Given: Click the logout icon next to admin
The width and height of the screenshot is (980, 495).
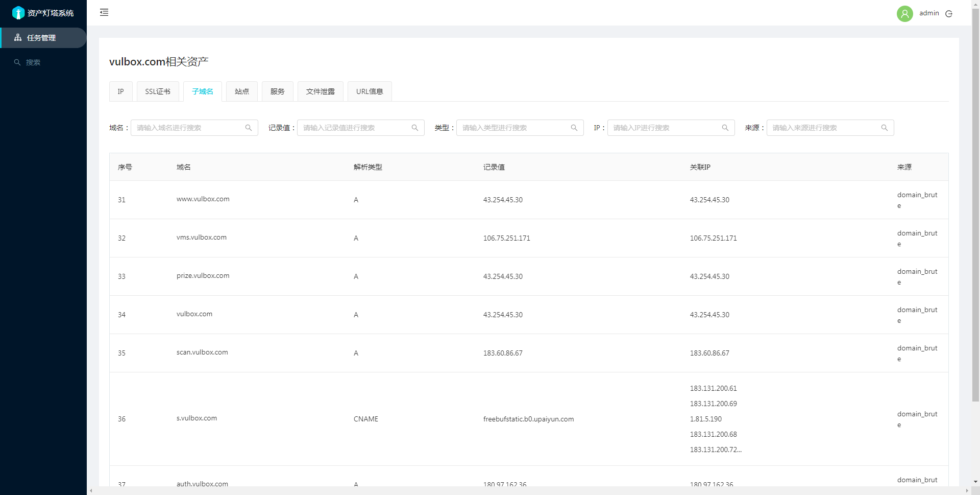Looking at the screenshot, I should tap(949, 14).
